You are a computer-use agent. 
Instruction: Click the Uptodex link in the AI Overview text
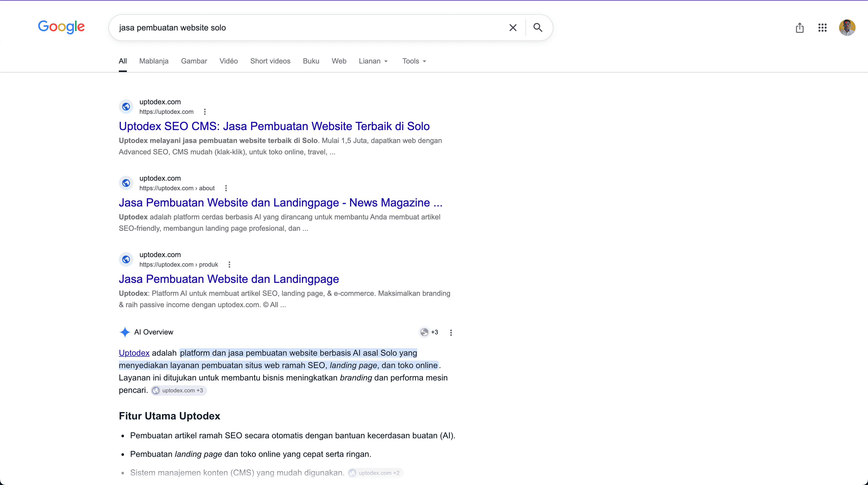point(134,353)
